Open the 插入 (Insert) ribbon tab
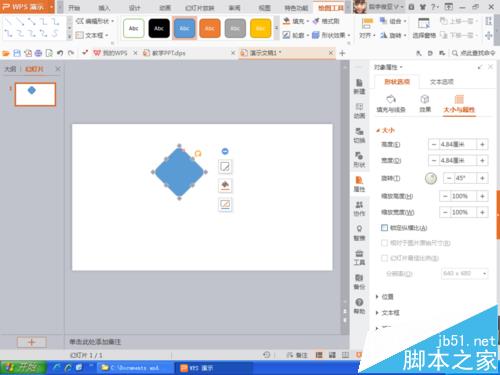This screenshot has width=500, height=375. pyautogui.click(x=104, y=7)
